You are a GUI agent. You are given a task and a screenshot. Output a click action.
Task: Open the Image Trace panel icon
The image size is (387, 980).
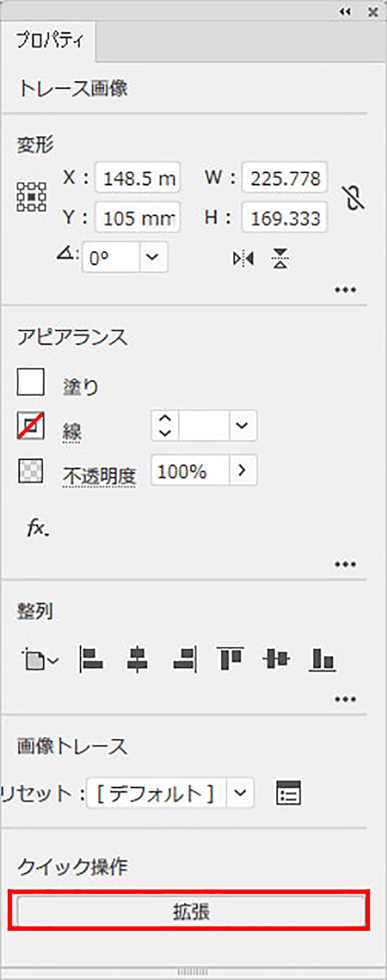288,793
